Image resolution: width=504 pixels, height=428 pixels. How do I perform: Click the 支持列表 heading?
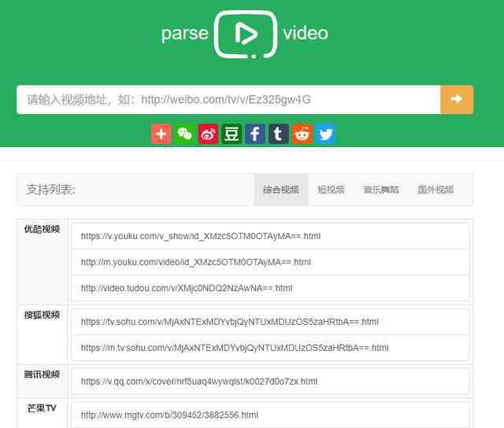pos(50,190)
